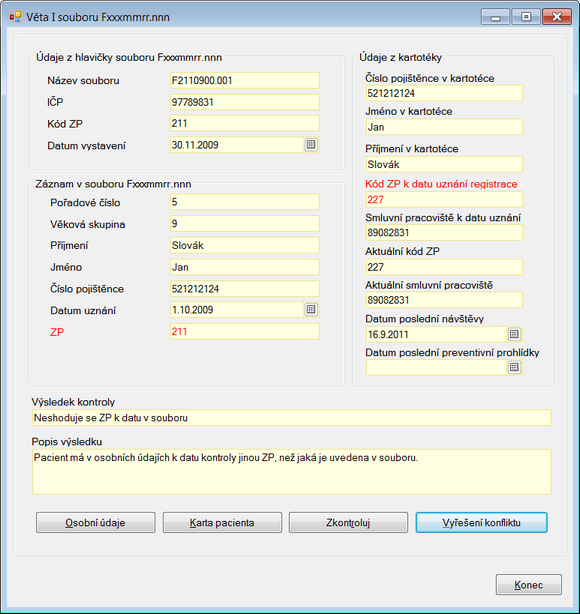Select Číslo pojištěnce v kartotéce field
580x614 pixels.
pos(444,93)
